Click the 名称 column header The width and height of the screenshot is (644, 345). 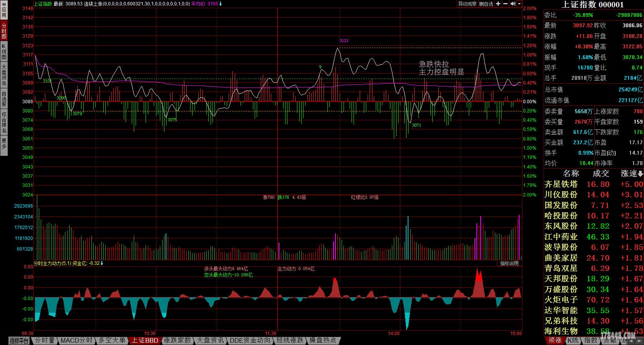571,173
